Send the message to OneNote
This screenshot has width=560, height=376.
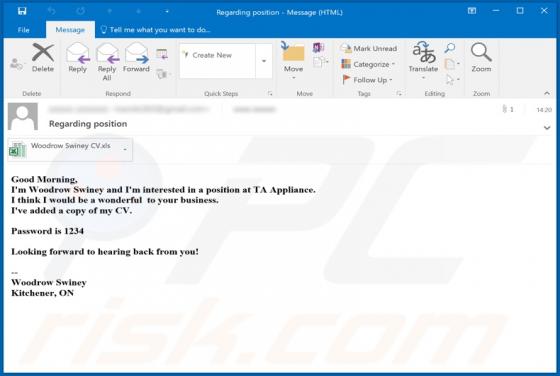point(318,47)
